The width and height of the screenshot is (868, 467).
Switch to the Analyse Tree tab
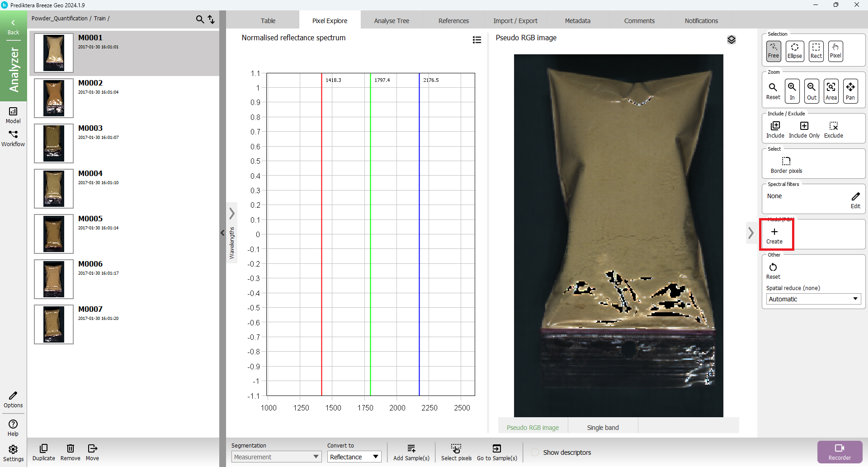pyautogui.click(x=392, y=21)
